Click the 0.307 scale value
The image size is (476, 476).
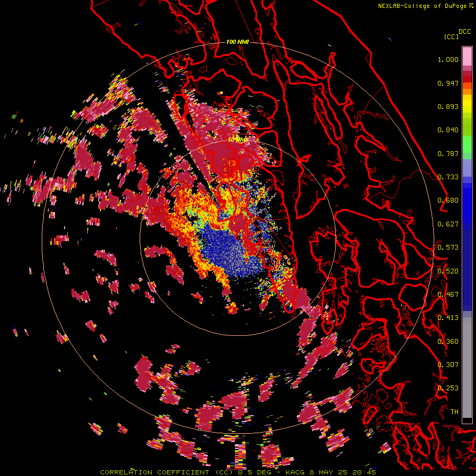pos(448,365)
